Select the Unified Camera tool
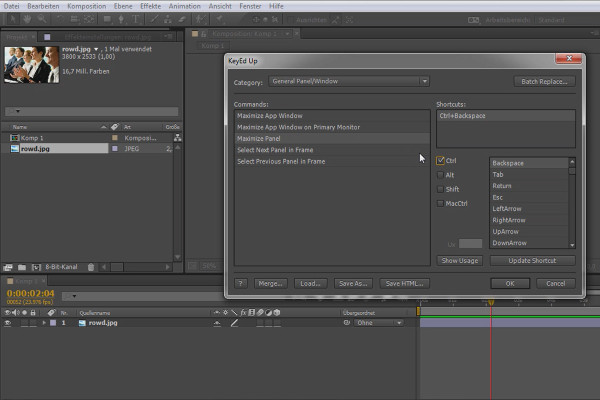Viewport: 600px width, 400px height. click(74, 19)
